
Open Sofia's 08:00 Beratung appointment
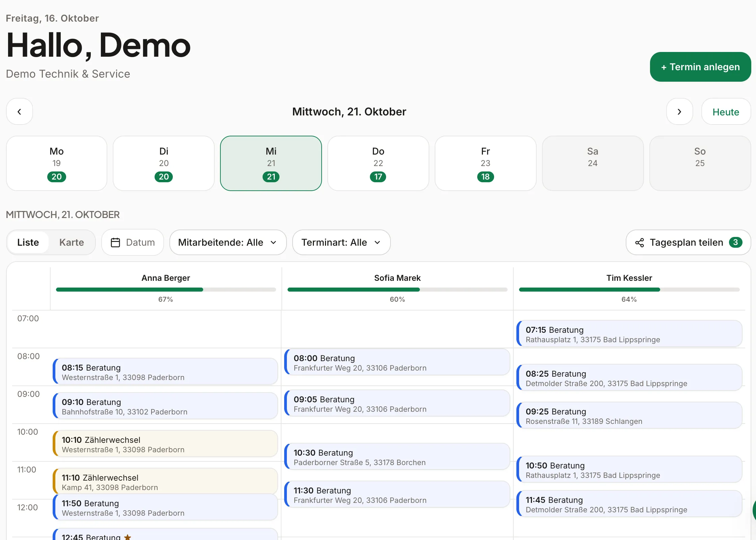(397, 362)
